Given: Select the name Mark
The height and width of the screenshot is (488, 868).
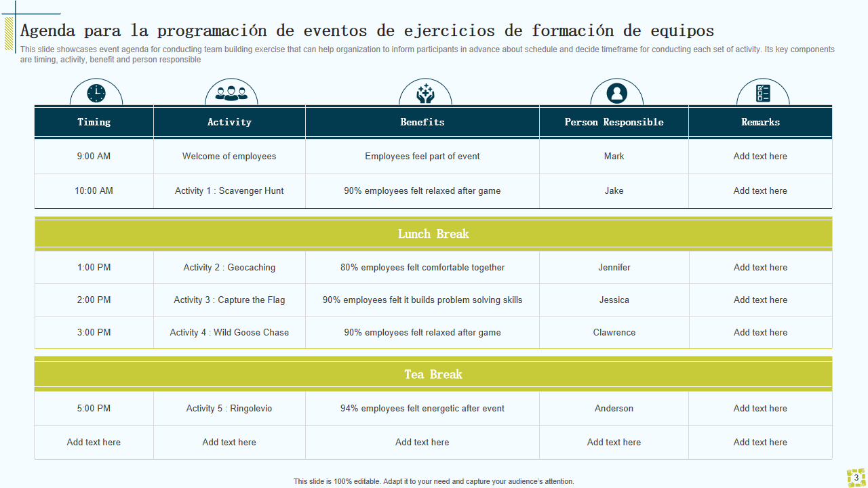Looking at the screenshot, I should [x=614, y=157].
